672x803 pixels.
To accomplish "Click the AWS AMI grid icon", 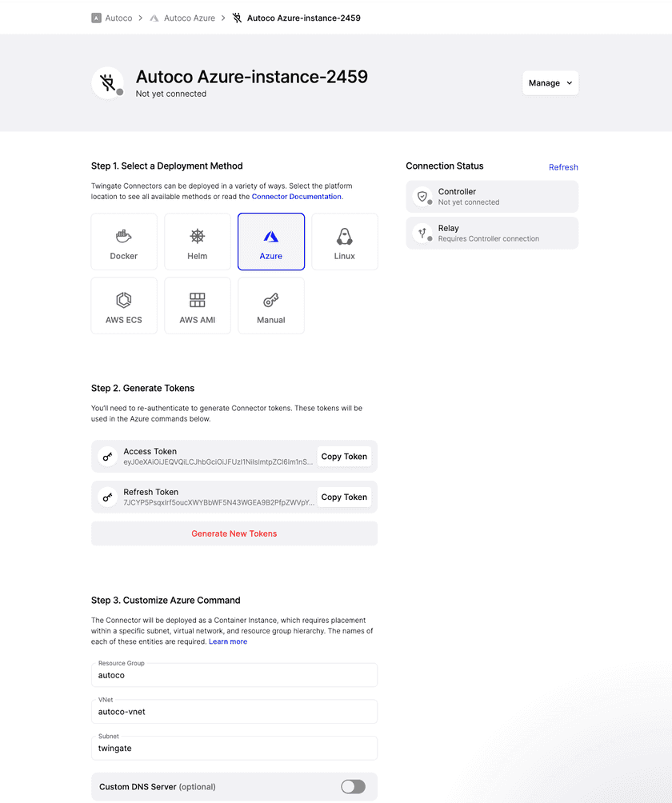I will (x=197, y=300).
